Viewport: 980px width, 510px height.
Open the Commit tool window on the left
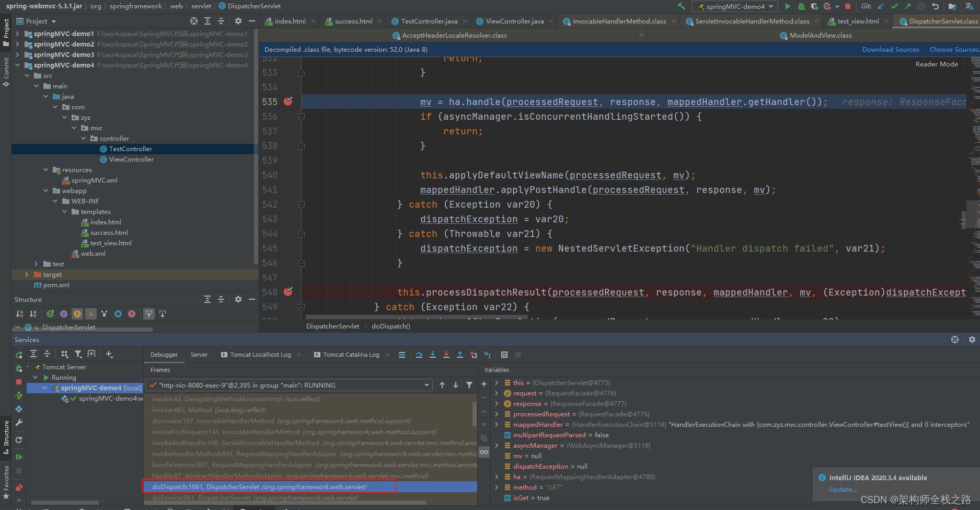[6, 72]
